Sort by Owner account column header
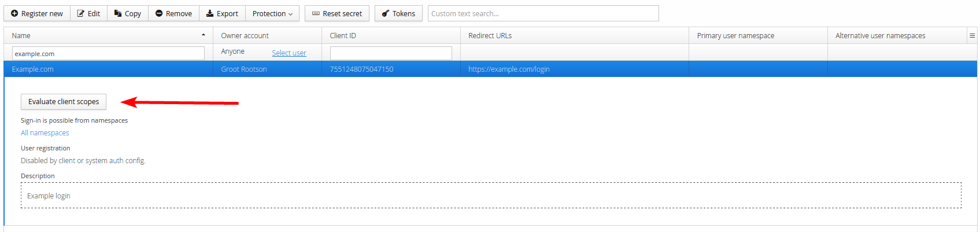 click(x=245, y=35)
